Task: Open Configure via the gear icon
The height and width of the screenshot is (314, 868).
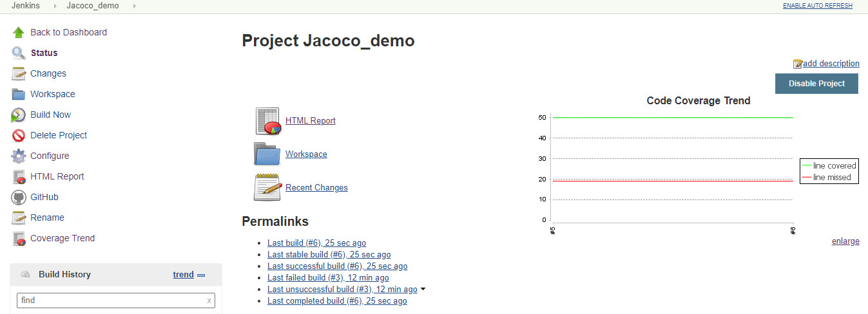Action: coord(18,156)
